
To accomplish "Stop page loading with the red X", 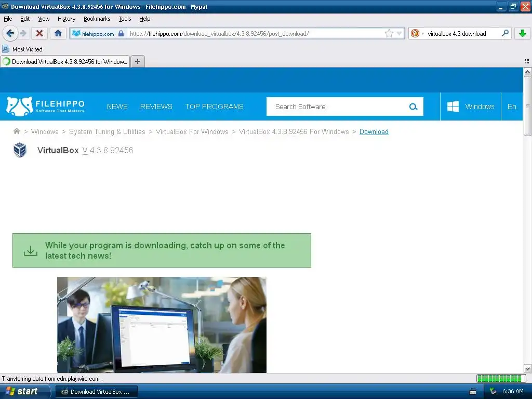I will pos(39,33).
